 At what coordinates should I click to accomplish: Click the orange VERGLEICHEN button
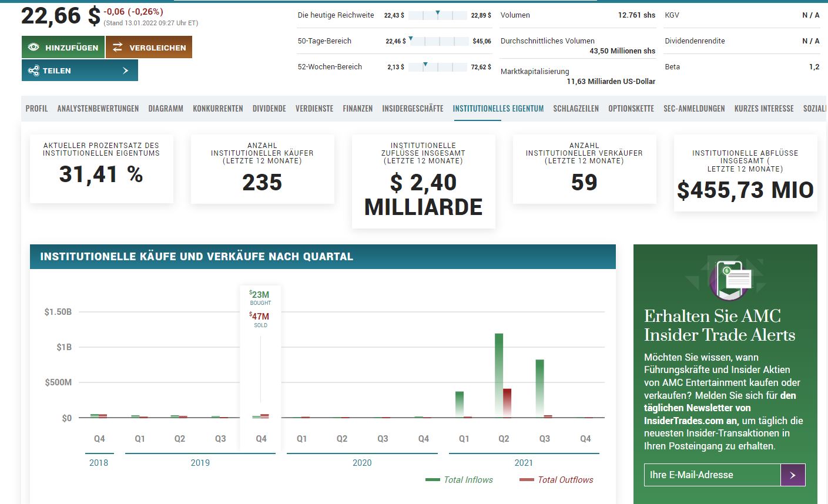tap(149, 47)
